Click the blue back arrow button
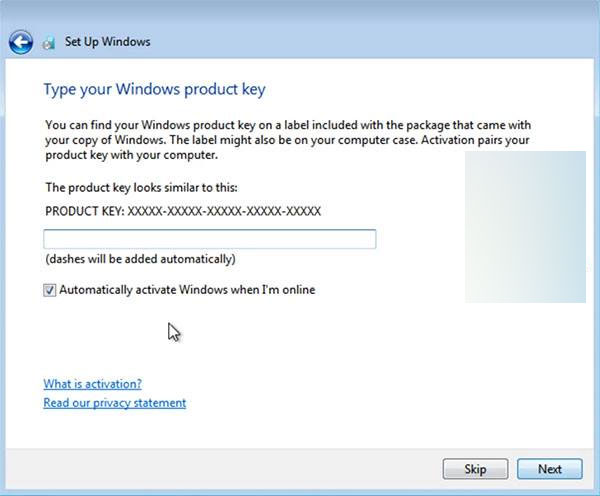The width and height of the screenshot is (600, 496). click(21, 42)
